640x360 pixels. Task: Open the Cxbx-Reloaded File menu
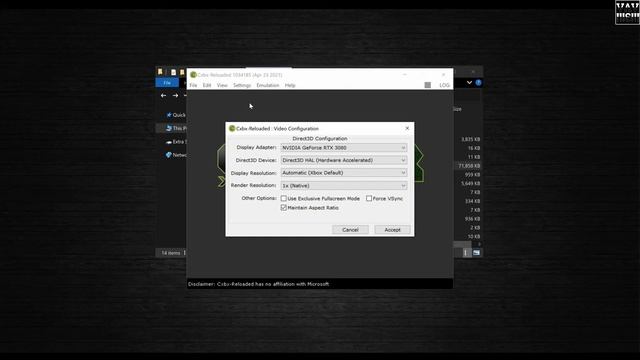coord(193,85)
